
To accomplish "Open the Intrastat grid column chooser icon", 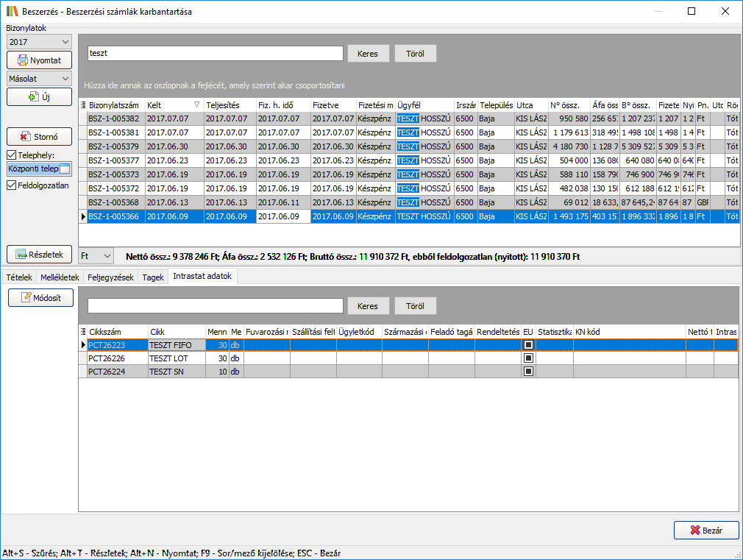I will point(82,332).
